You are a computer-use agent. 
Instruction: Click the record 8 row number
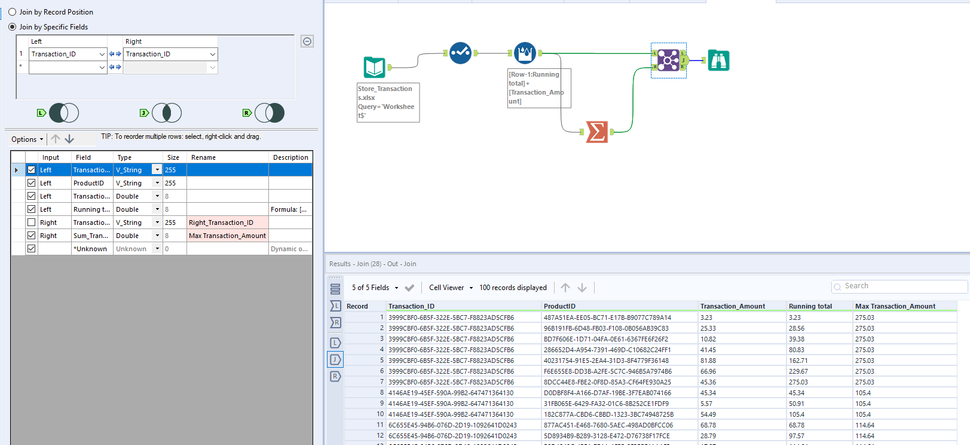click(x=365, y=391)
